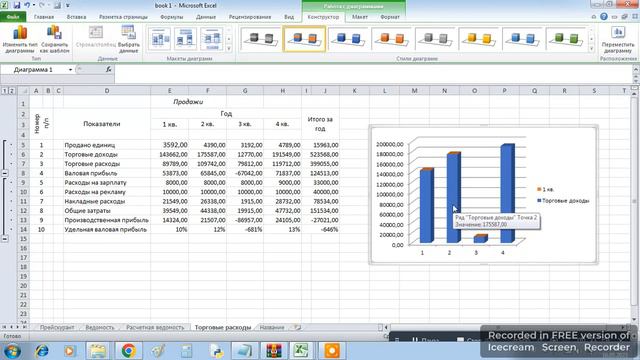
Task: Select cell with Валовая прибыль
Action: tap(107, 173)
